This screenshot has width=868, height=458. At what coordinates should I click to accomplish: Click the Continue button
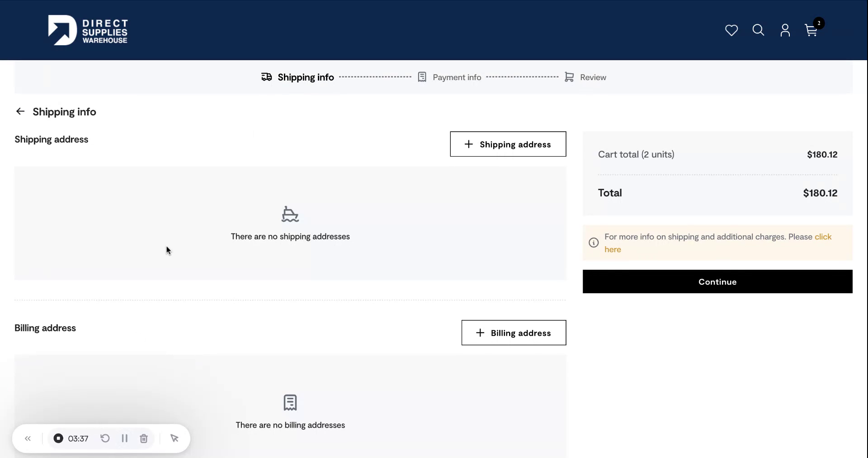(717, 281)
